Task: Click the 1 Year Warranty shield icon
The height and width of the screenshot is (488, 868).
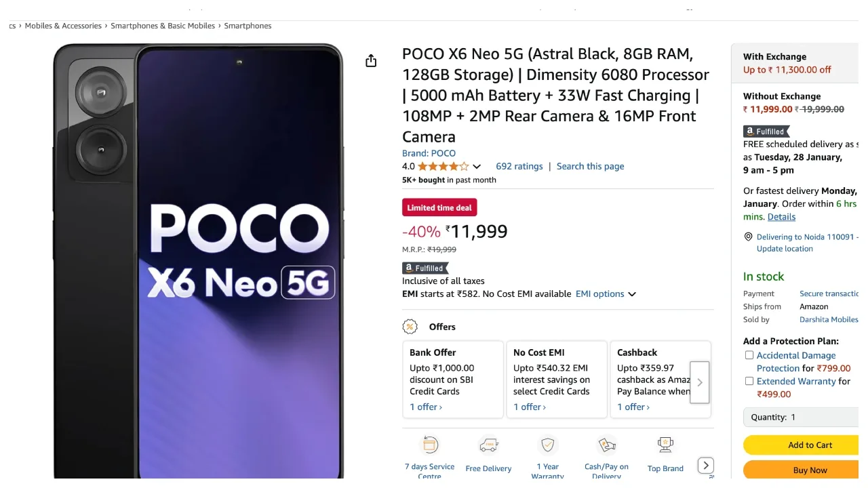Action: point(547,445)
